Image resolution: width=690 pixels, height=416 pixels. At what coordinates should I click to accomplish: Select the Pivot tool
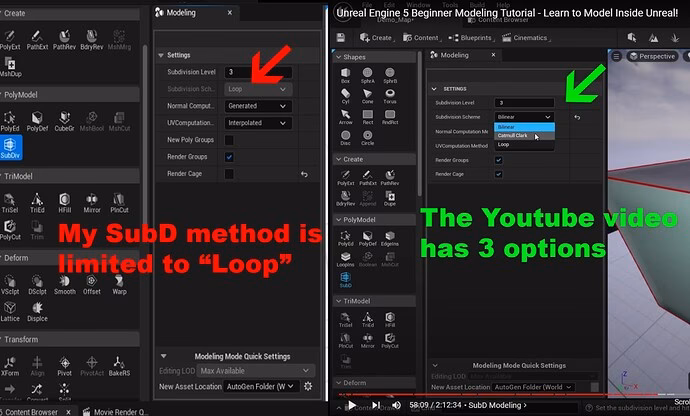click(64, 366)
